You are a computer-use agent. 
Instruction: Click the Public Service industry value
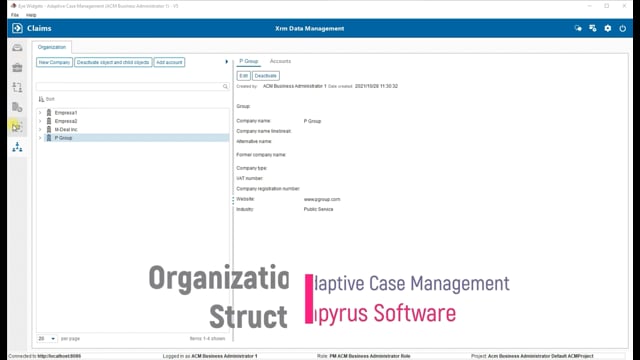tap(318, 209)
